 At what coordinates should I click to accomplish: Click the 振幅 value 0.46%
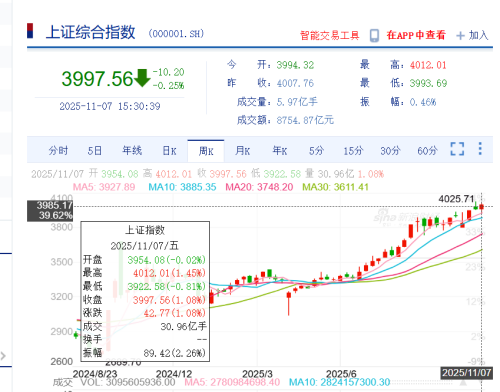click(x=423, y=102)
